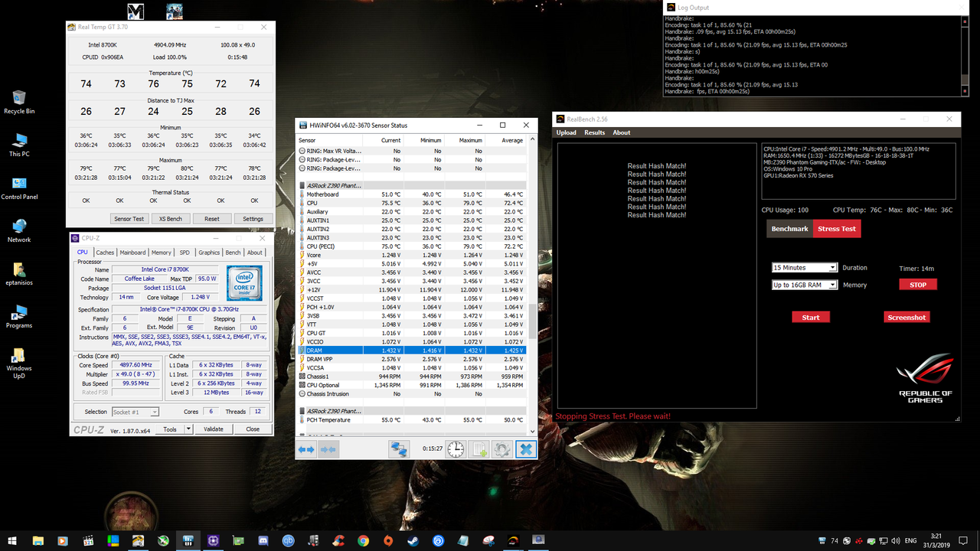Select the RealBench Benchmark tab

point(789,229)
